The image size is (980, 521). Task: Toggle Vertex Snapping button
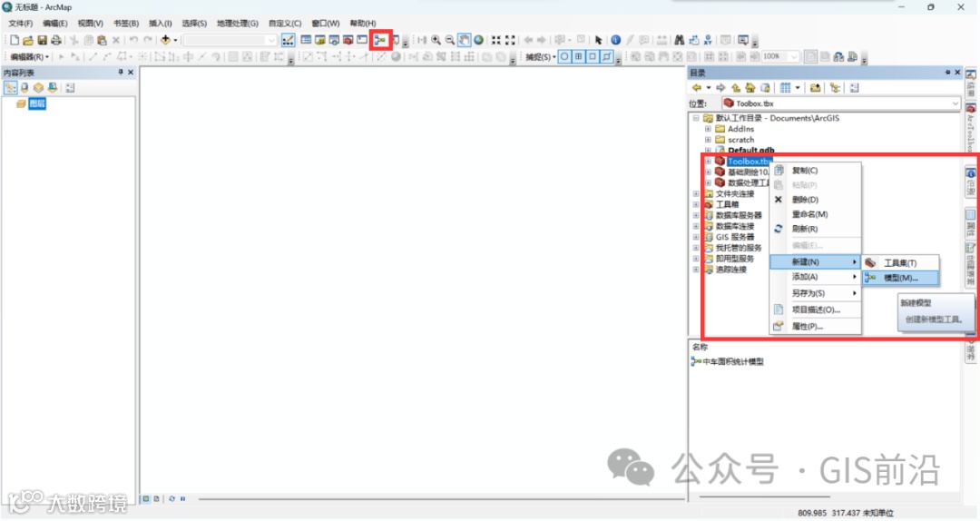(593, 57)
